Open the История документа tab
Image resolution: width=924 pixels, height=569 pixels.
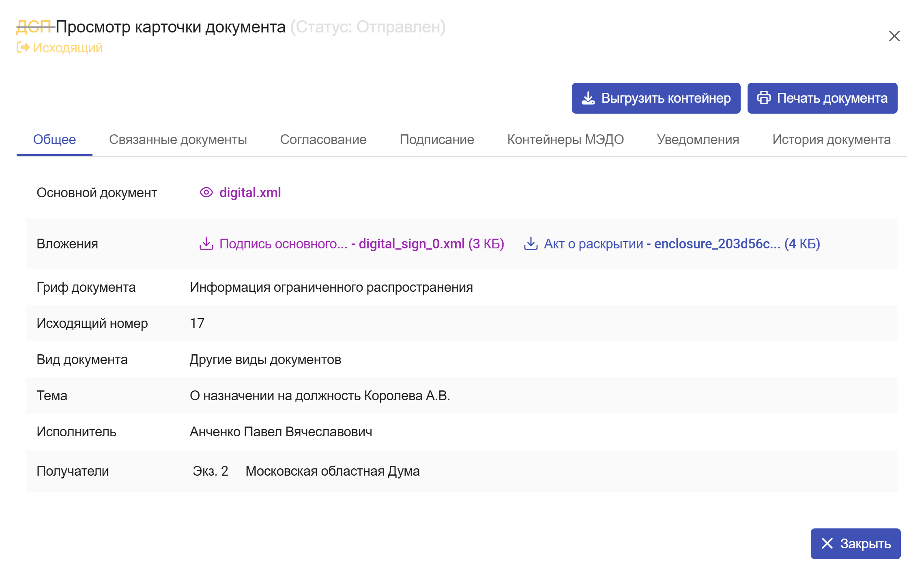tap(831, 140)
